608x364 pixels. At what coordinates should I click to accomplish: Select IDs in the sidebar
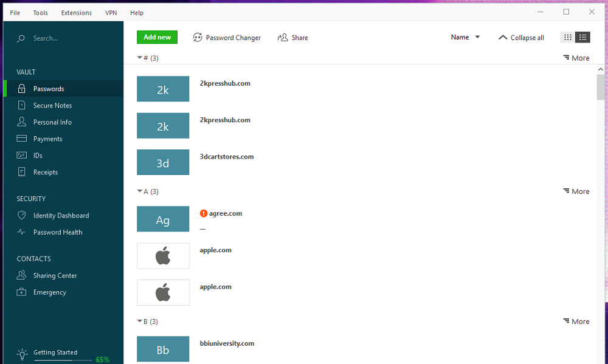click(x=38, y=156)
